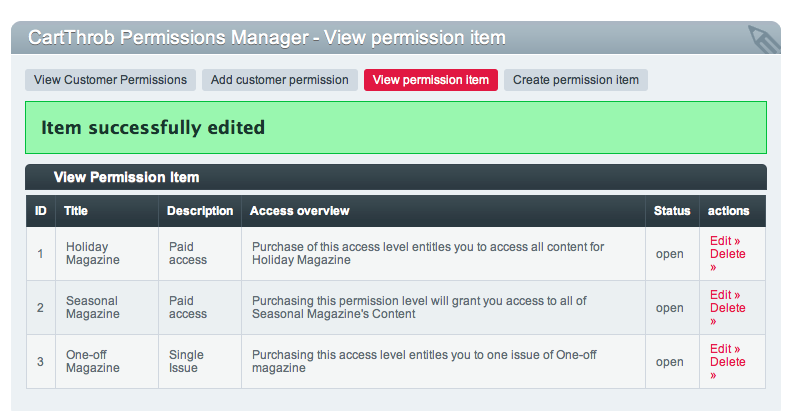Click the Holiday Magazine access overview text
The height and width of the screenshot is (411, 789).
428,254
